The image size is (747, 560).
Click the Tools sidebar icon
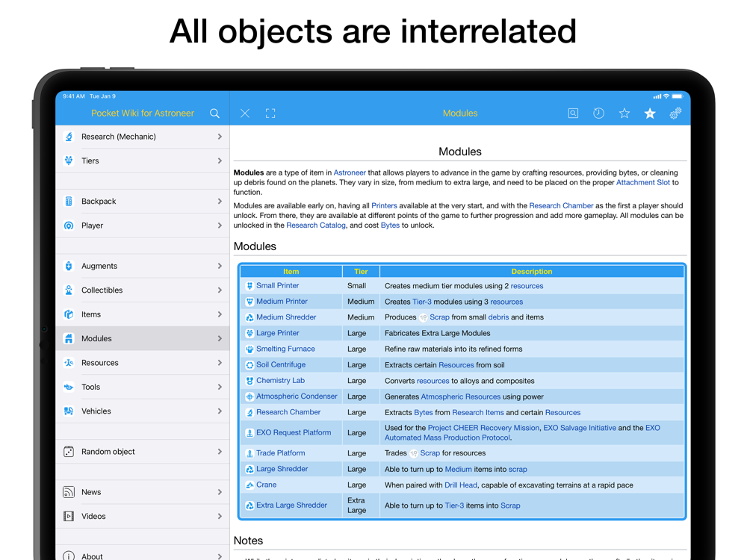click(x=69, y=387)
